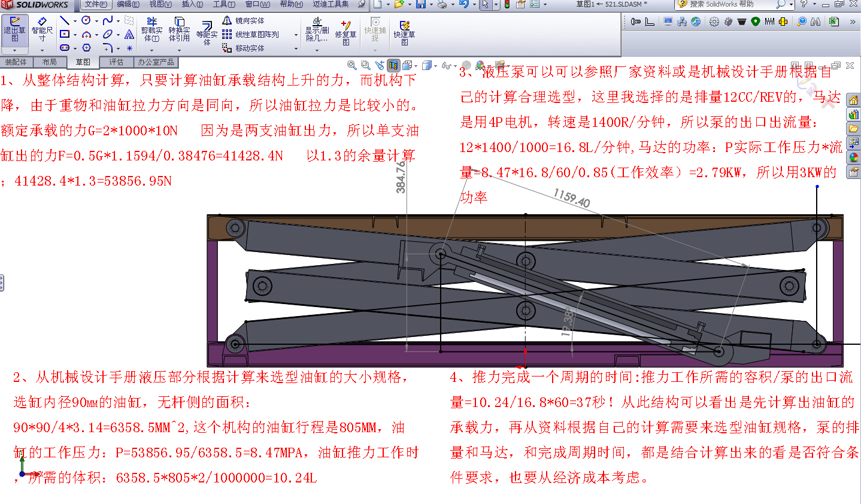Choose the Trim Entities (剪裁实体) tool
The image size is (861, 504).
tap(151, 30)
